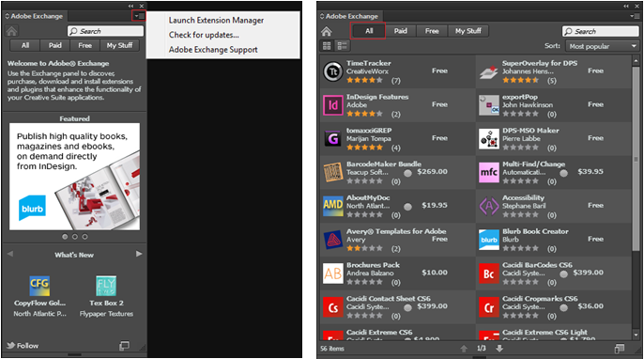
Task: Advance What's New with the right arrow
Action: point(139,254)
